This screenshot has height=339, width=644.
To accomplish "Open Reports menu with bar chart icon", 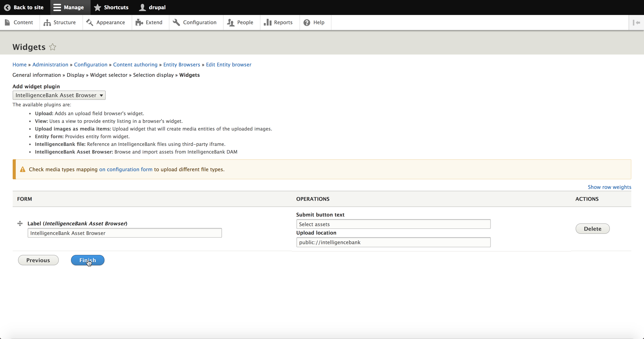I will tap(278, 22).
